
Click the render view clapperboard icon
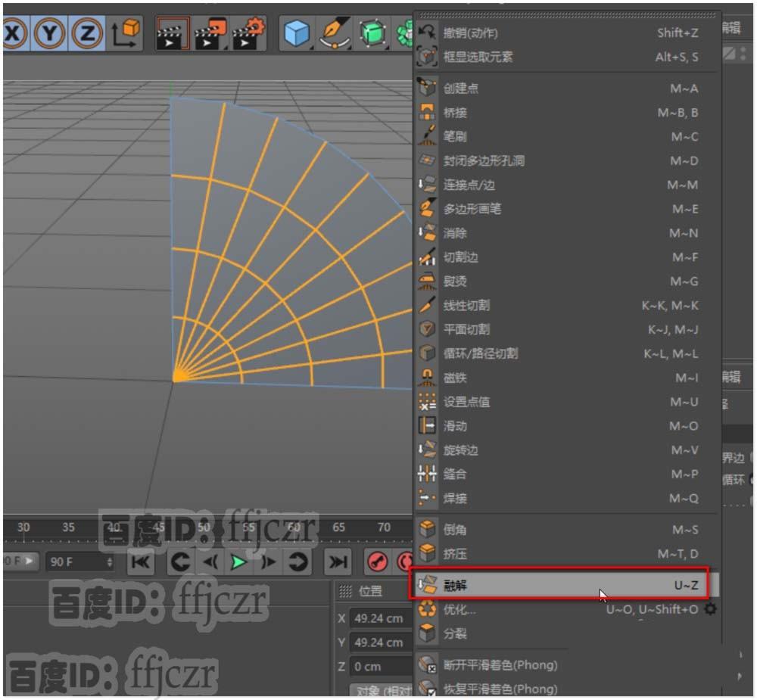click(172, 33)
